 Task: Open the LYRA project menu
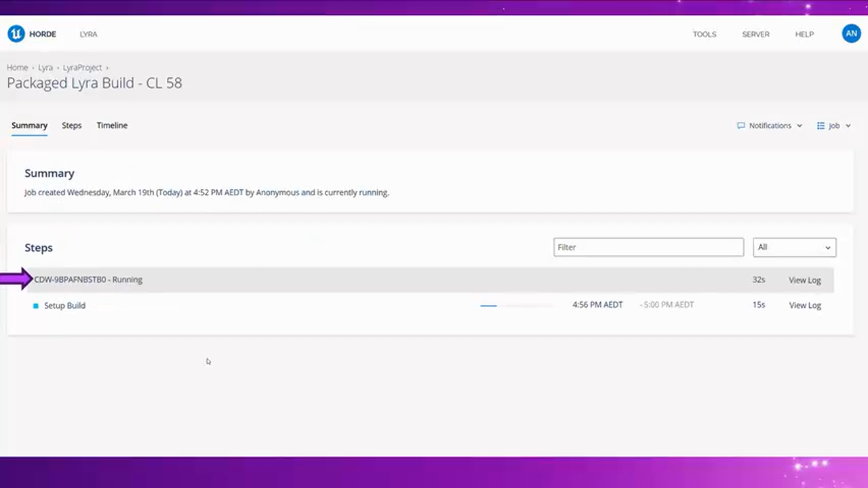88,34
